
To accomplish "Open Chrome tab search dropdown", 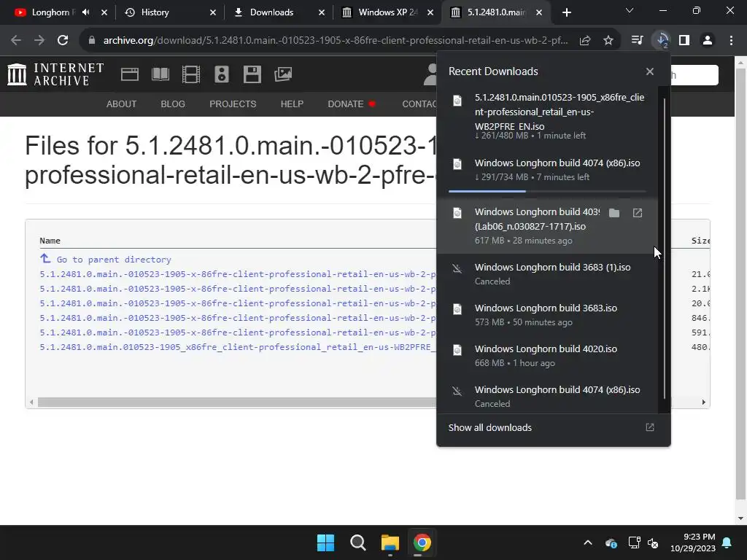I will click(630, 10).
